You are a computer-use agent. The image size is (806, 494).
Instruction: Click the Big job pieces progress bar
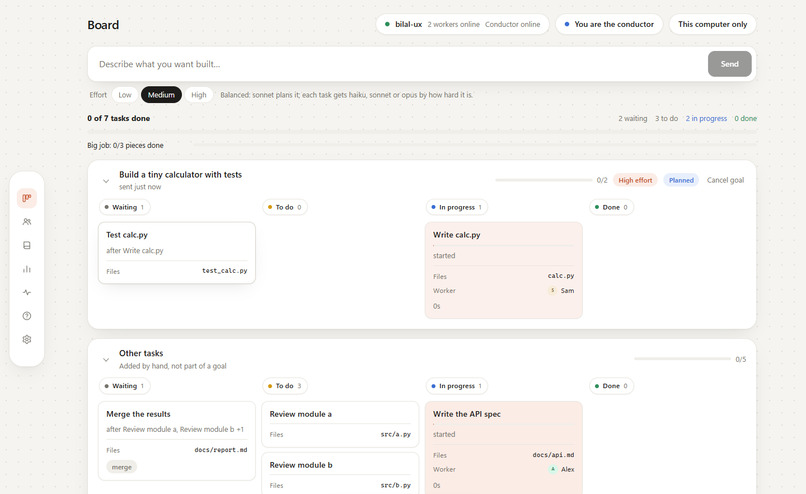pyautogui.click(x=474, y=145)
